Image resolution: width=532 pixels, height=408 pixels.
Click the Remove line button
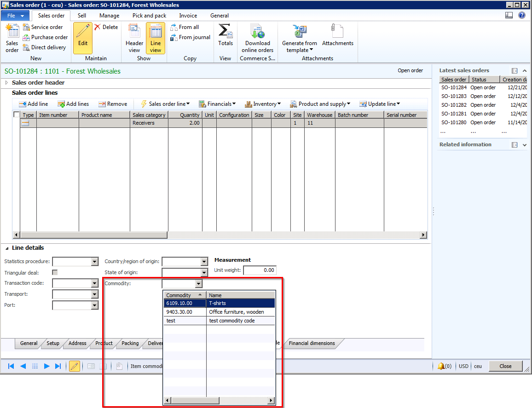point(113,104)
